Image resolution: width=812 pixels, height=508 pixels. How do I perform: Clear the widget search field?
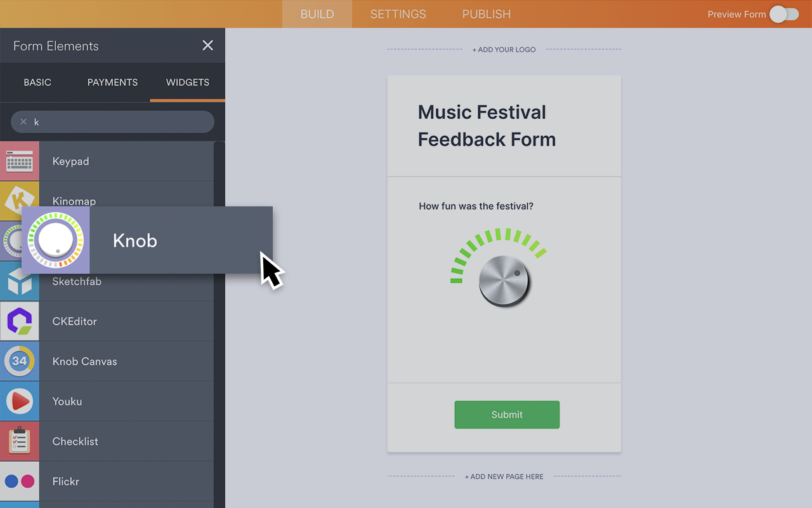23,122
